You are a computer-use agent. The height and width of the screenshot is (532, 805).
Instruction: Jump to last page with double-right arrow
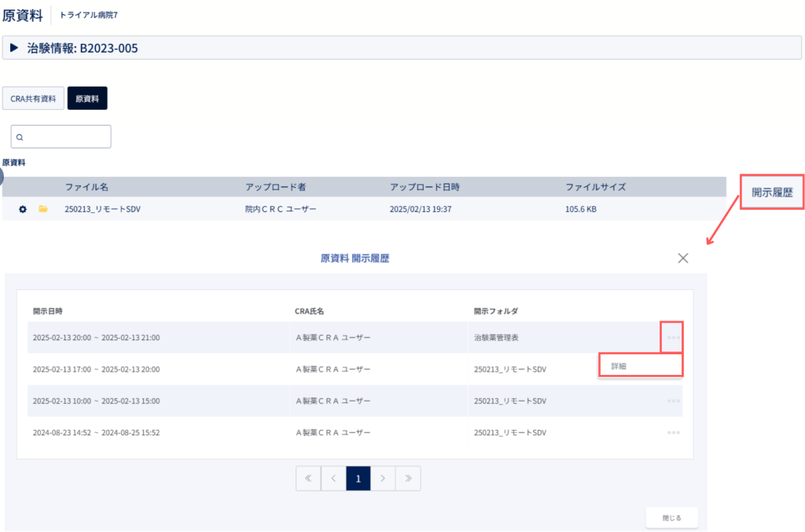(x=408, y=478)
